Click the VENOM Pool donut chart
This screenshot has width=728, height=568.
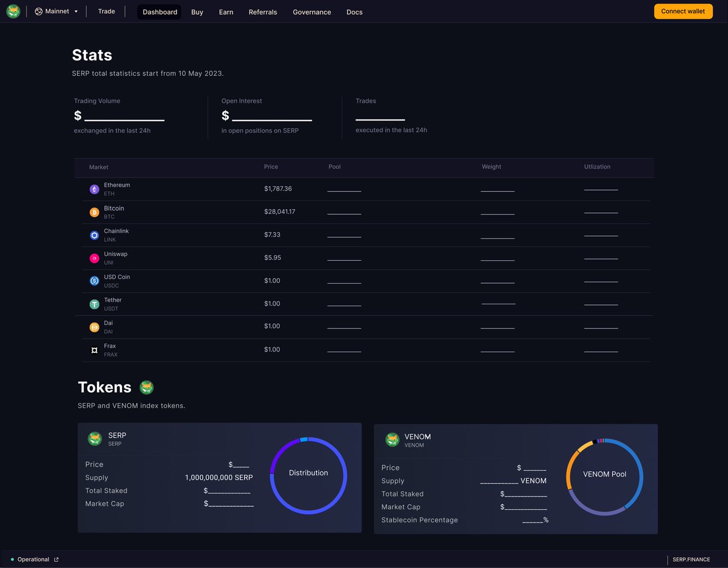coord(604,477)
